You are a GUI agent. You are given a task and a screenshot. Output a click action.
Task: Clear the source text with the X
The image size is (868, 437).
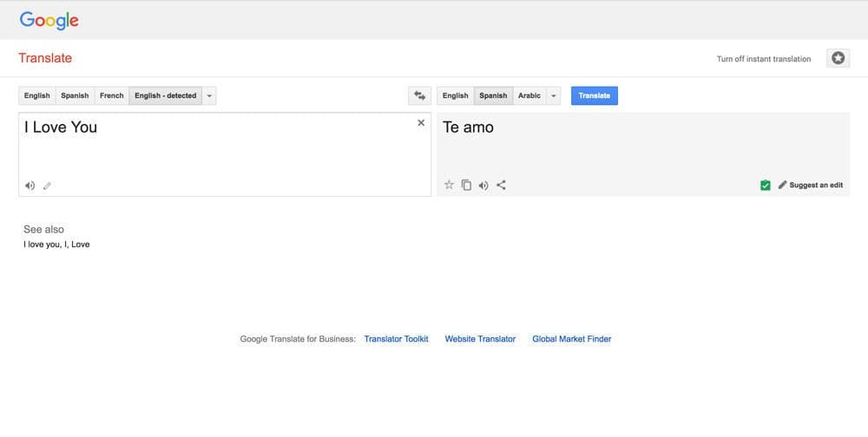coord(421,123)
